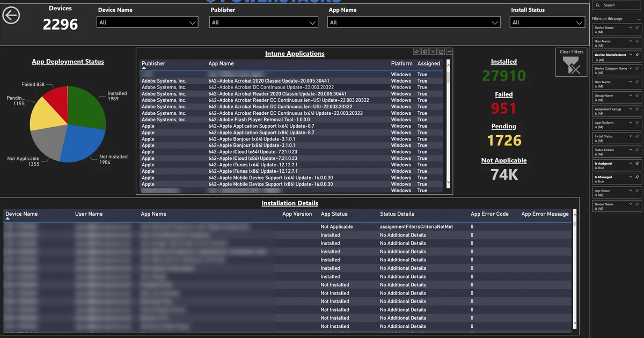Sort Installation Details by User Name

click(x=89, y=214)
